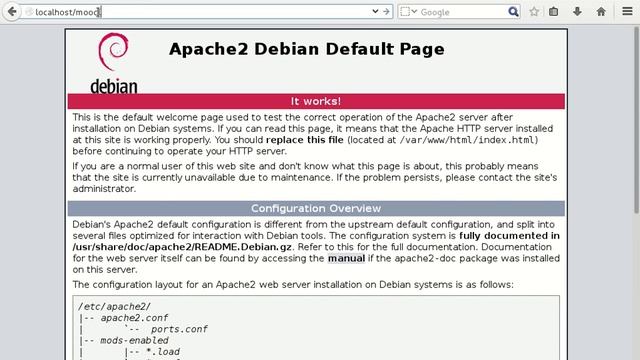Image resolution: width=640 pixels, height=360 pixels.
Task: Open the downloads arrow icon
Action: coord(577,12)
